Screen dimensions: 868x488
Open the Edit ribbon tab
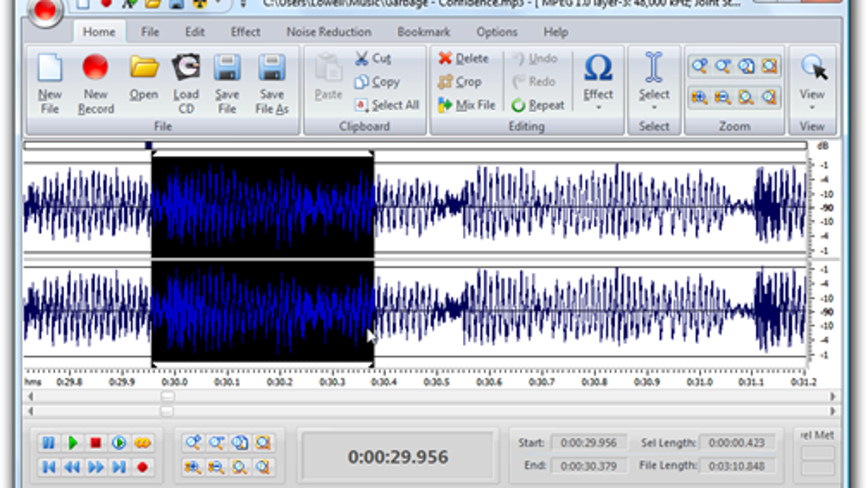[x=195, y=32]
